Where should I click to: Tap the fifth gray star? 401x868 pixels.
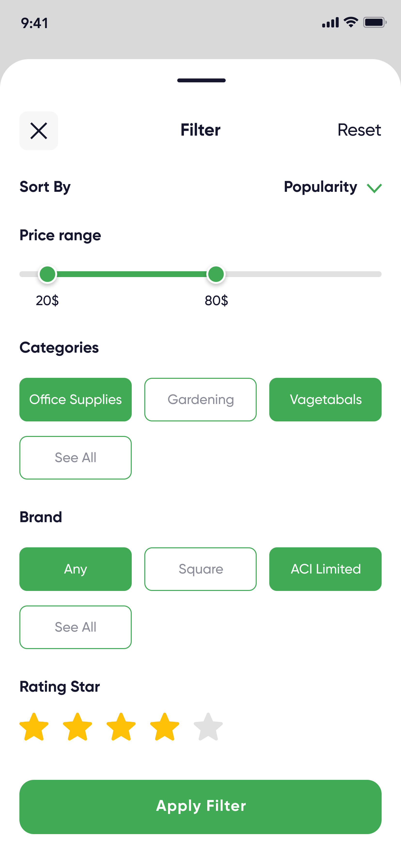click(x=208, y=727)
